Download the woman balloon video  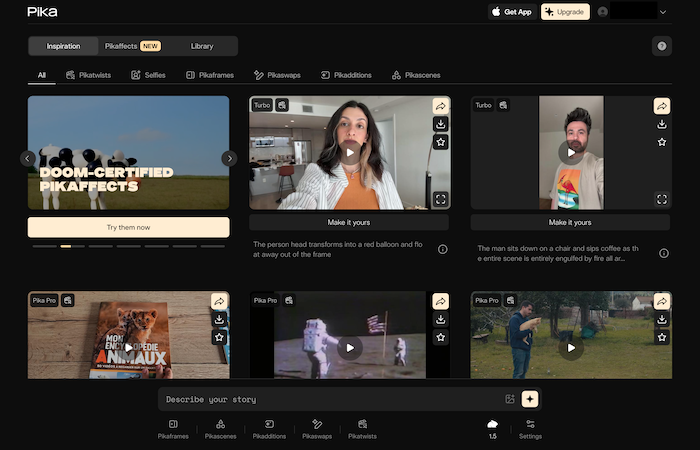click(x=440, y=124)
